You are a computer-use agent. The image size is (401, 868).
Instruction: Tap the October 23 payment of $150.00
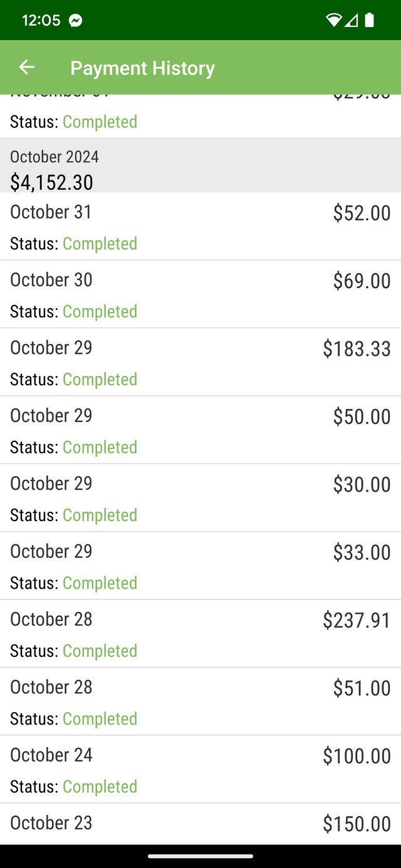pyautogui.click(x=200, y=824)
